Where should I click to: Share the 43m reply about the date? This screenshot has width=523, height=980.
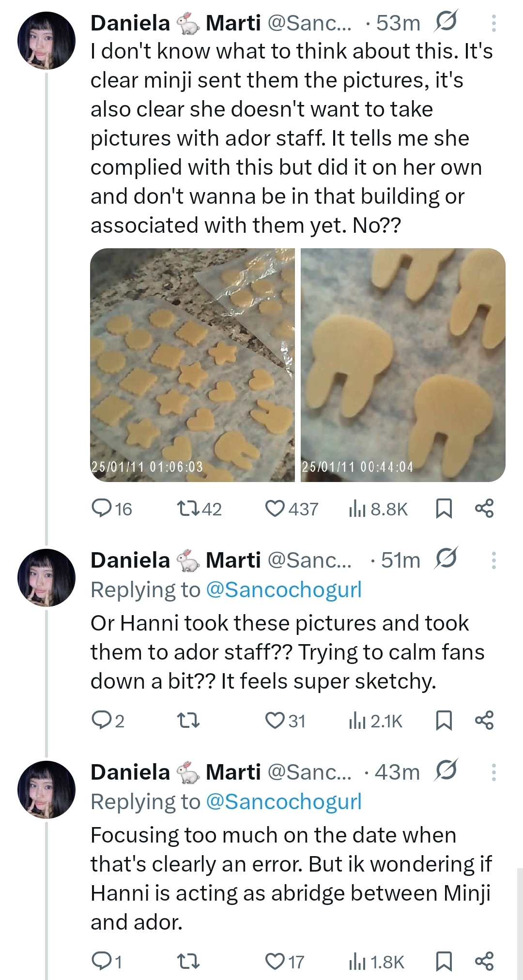(484, 961)
